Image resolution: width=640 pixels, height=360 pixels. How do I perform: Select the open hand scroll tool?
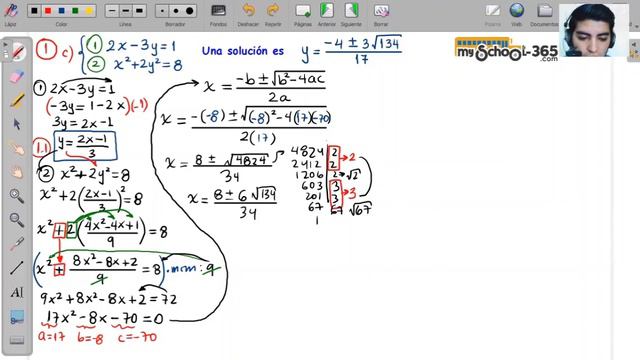17,172
